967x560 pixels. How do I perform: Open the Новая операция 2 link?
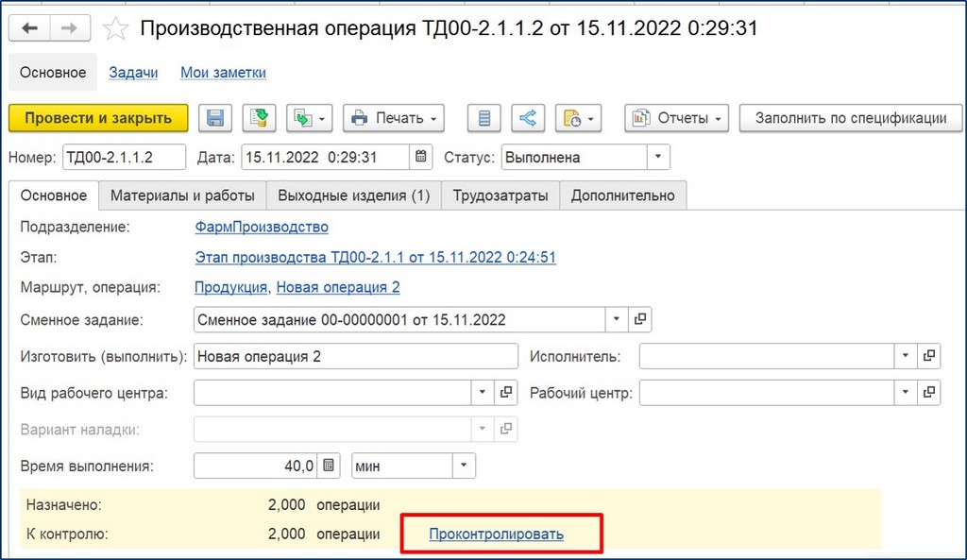[x=338, y=287]
